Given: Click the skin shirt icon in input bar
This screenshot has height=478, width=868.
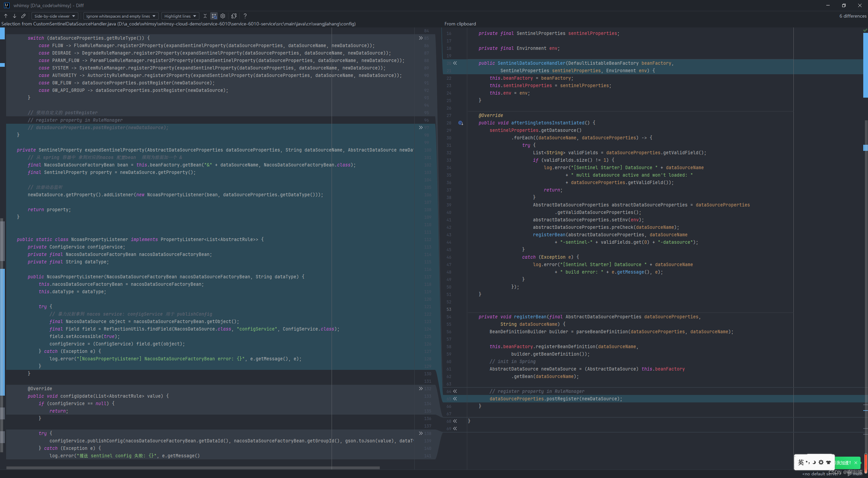Looking at the screenshot, I should (829, 463).
